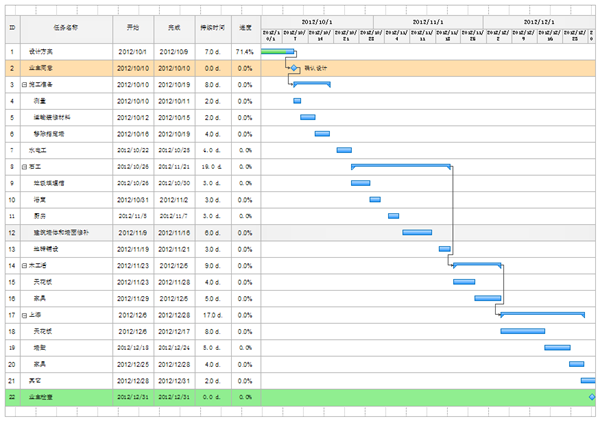600x421 pixels.
Task: Select the start date cell 2012/10/22
Action: click(133, 150)
